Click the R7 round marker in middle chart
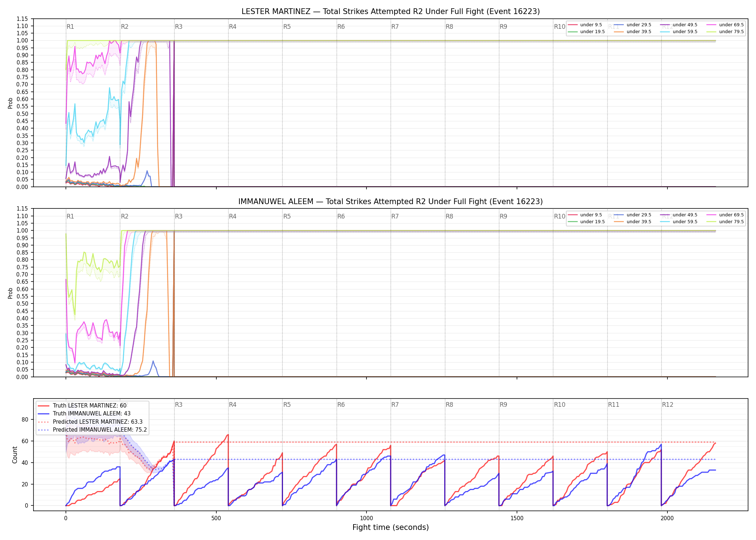756x540 pixels. tap(395, 216)
